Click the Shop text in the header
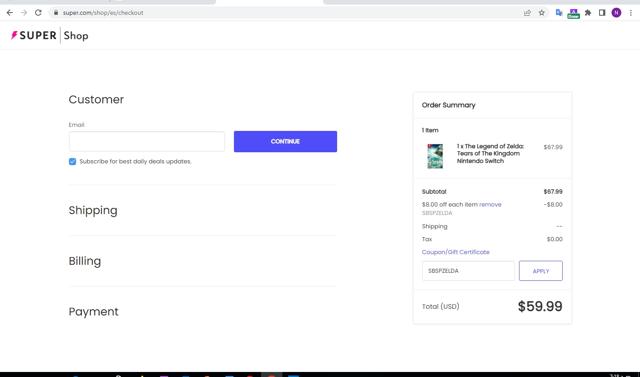The height and width of the screenshot is (377, 640). (76, 35)
